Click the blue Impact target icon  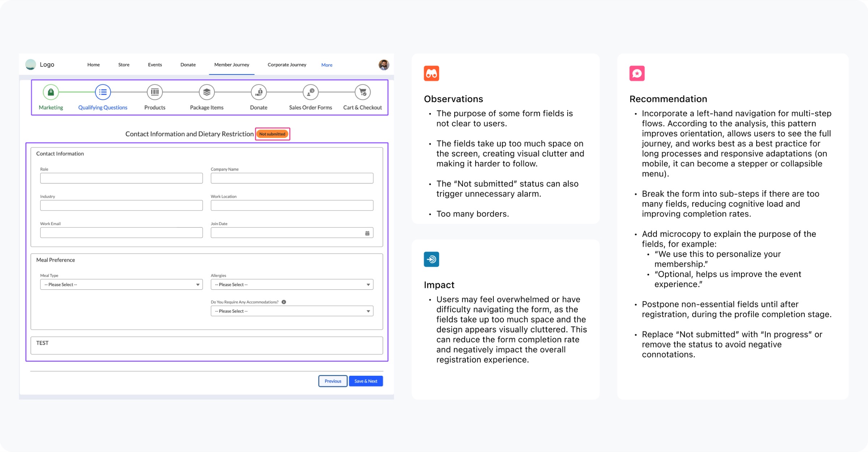click(x=431, y=259)
